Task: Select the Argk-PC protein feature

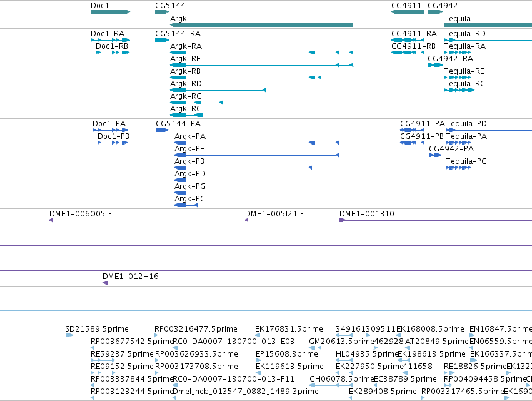Action: pos(186,205)
